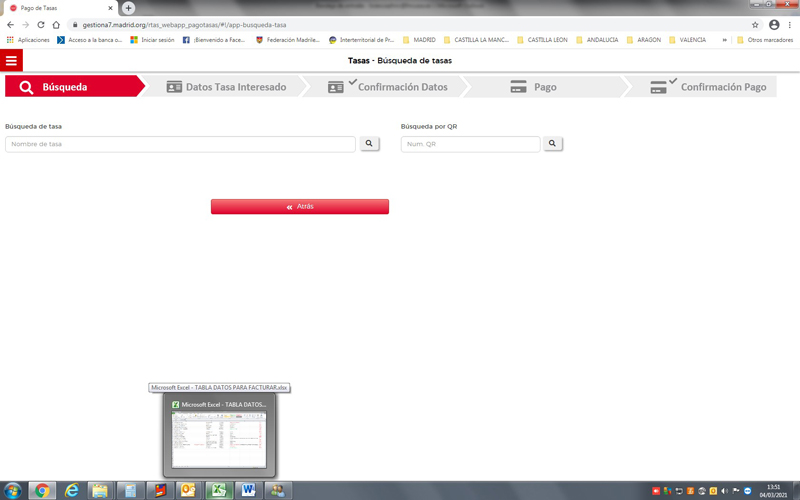Open the ¡Bienvenido a Face... bookmark
Viewport: 800px width, 500px height.
[x=214, y=40]
